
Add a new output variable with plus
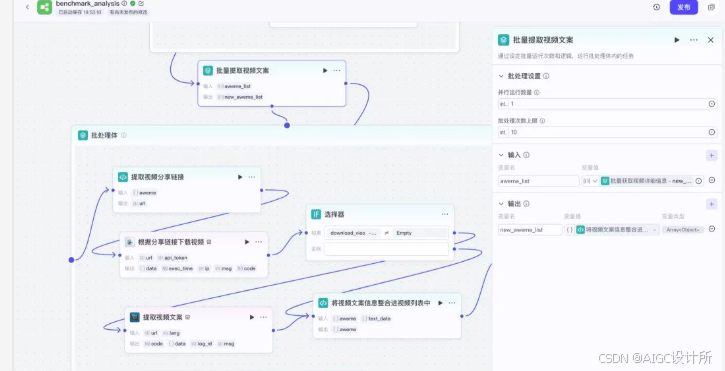point(712,204)
